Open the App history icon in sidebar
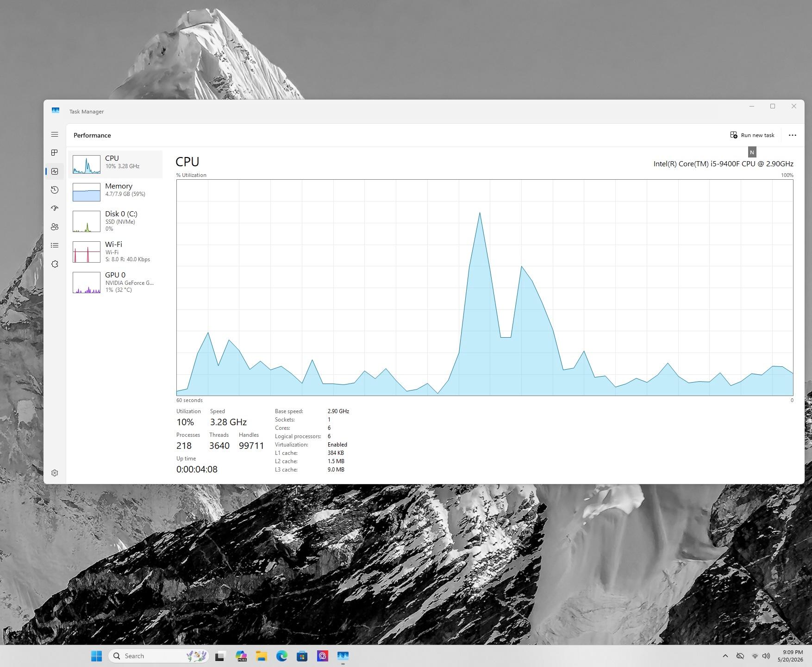The height and width of the screenshot is (667, 812). [x=55, y=190]
